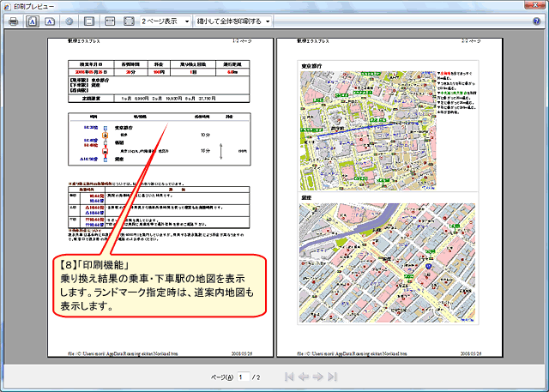Toggle headers and footers on or off
This screenshot has height=392, width=549.
tap(89, 21)
